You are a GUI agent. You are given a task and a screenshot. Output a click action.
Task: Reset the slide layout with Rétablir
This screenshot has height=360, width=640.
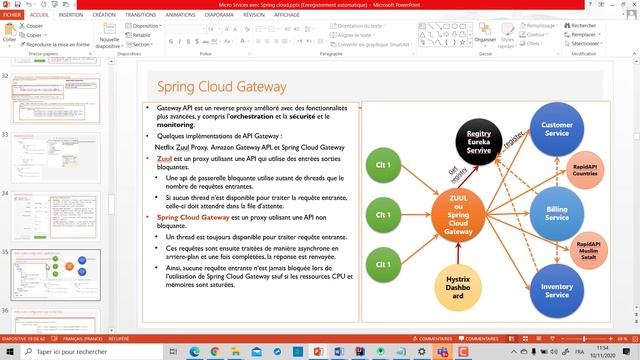click(x=138, y=35)
